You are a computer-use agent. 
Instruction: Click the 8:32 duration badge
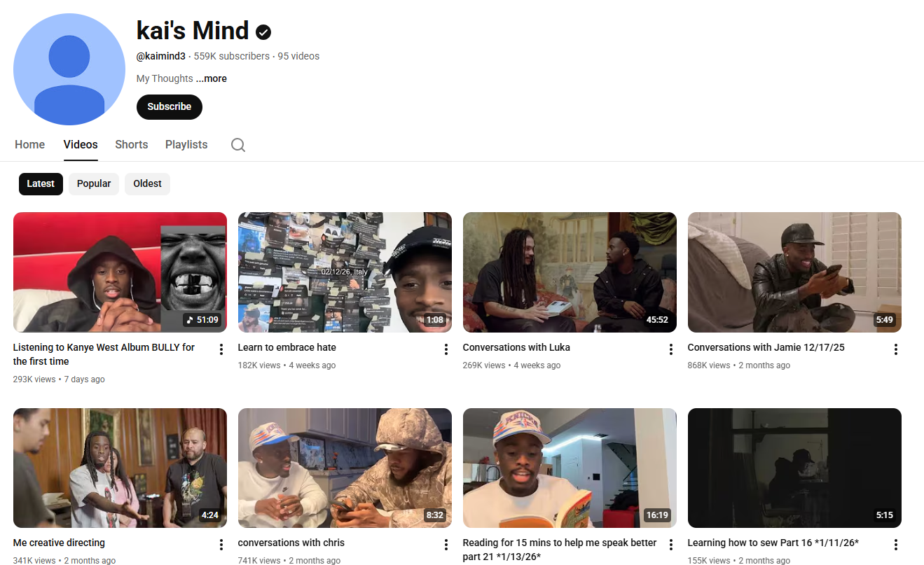(x=435, y=515)
